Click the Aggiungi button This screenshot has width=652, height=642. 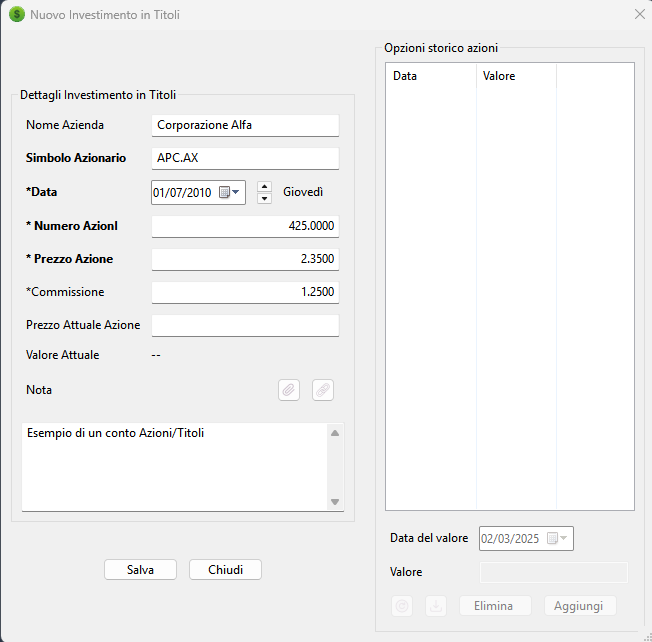(x=580, y=606)
